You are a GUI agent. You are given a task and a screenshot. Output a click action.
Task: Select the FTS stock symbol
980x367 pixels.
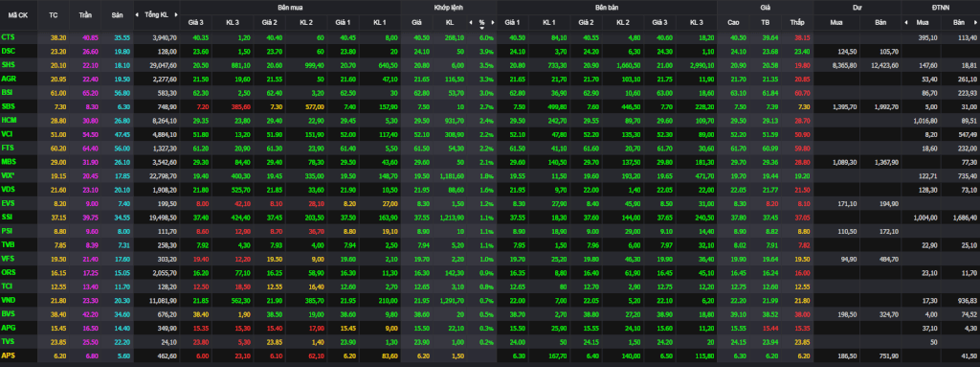click(x=8, y=148)
